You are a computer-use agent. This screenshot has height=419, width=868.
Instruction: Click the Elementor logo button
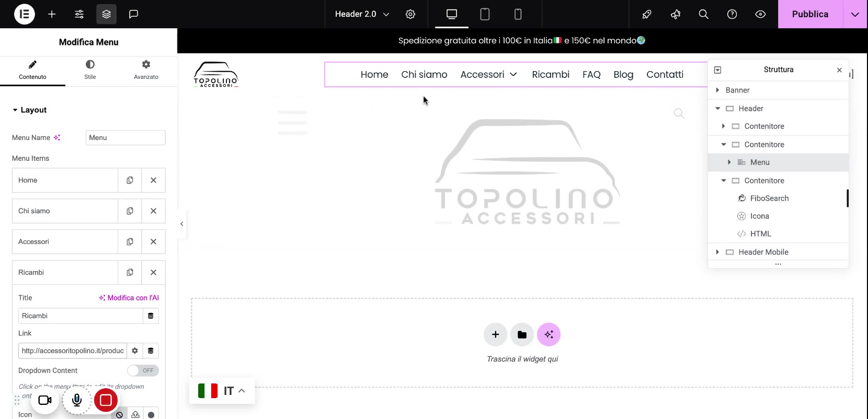click(24, 14)
